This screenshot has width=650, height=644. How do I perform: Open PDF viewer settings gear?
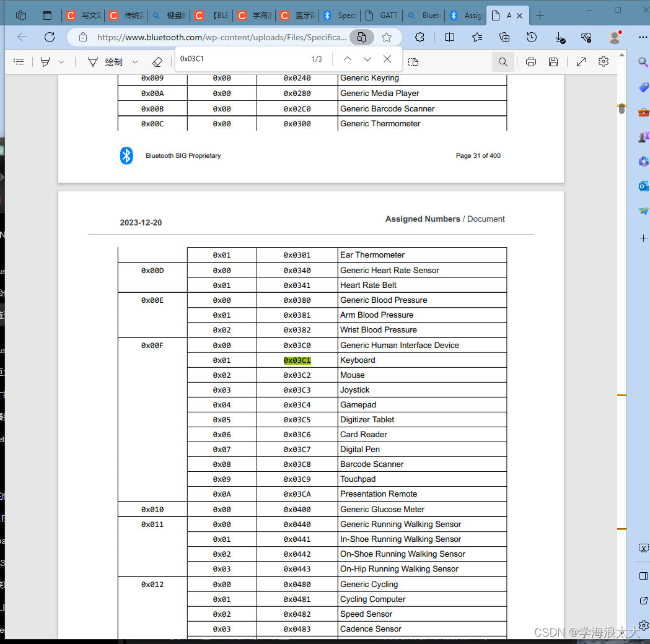click(604, 62)
